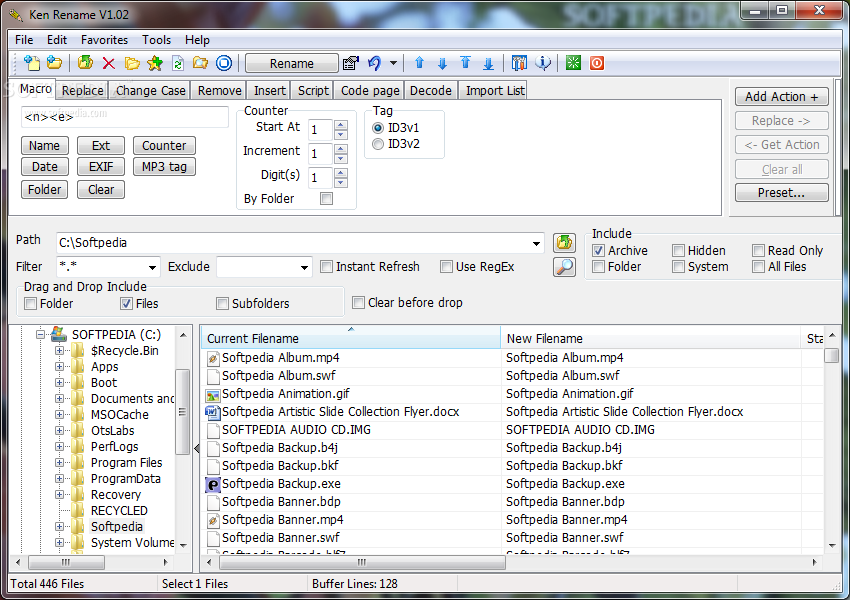
Task: Open the Help menu
Action: click(197, 40)
